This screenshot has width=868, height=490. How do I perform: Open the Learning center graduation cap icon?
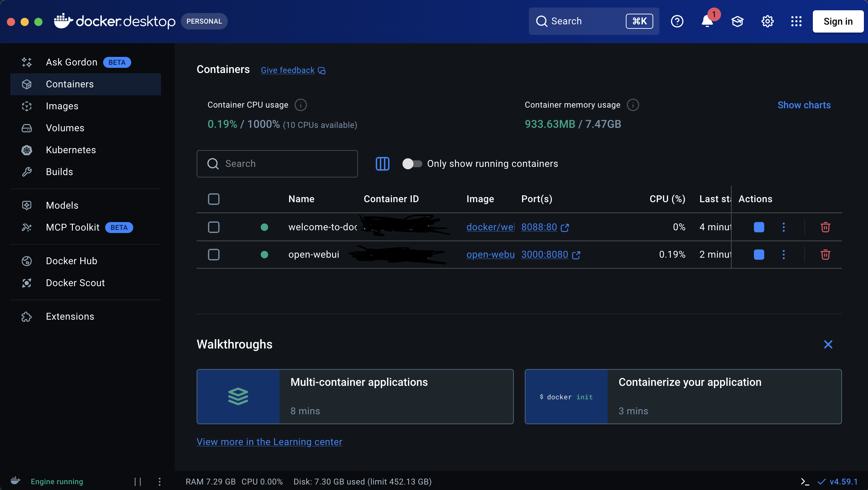coord(737,21)
